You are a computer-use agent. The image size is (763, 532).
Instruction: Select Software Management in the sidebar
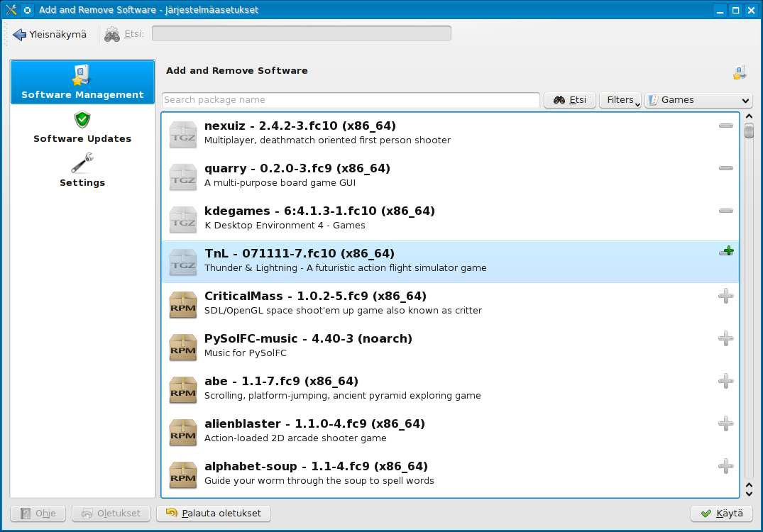[x=82, y=82]
